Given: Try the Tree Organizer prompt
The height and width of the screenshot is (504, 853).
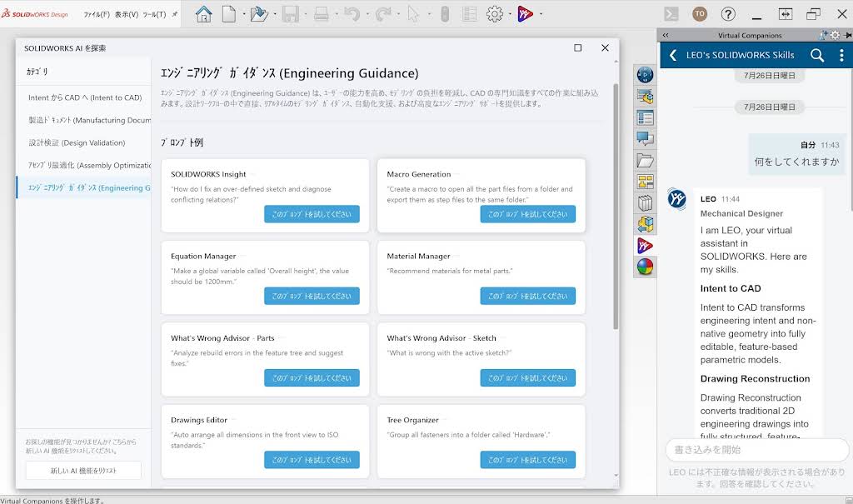Looking at the screenshot, I should [x=527, y=460].
